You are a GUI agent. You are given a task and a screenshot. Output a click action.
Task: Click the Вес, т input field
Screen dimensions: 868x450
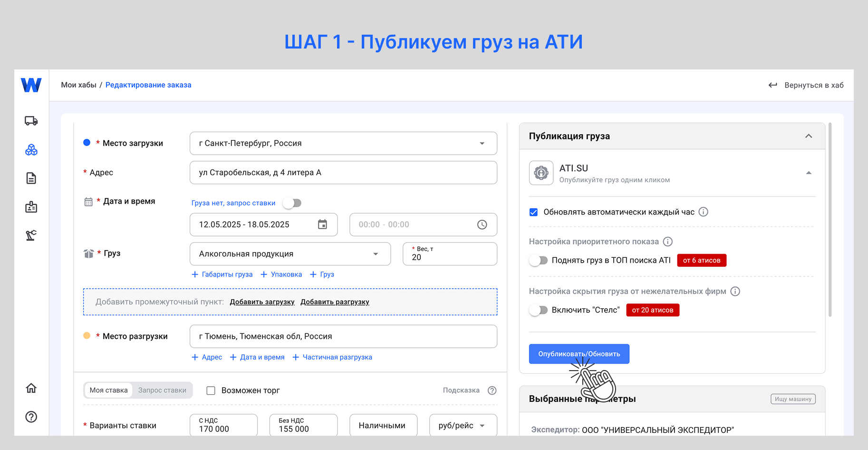click(x=450, y=254)
